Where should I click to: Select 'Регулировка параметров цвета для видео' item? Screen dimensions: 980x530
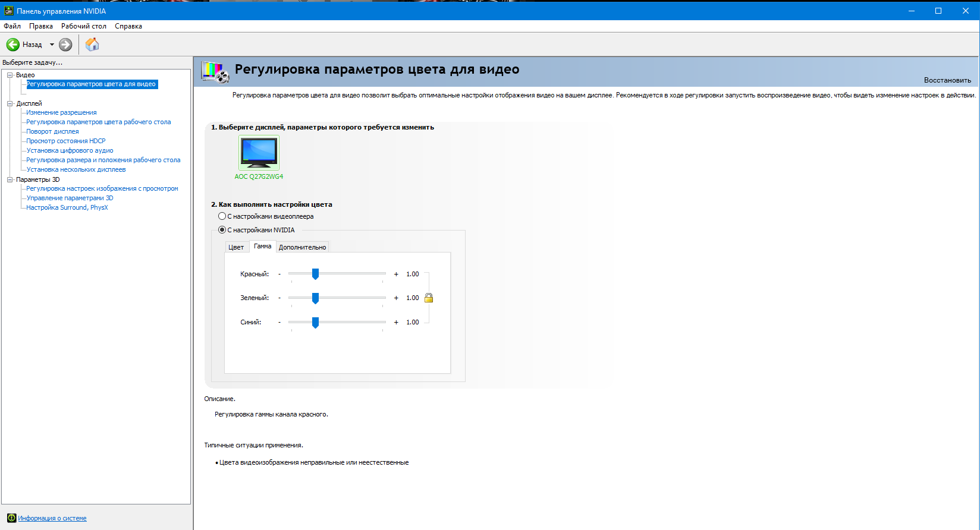coord(92,84)
